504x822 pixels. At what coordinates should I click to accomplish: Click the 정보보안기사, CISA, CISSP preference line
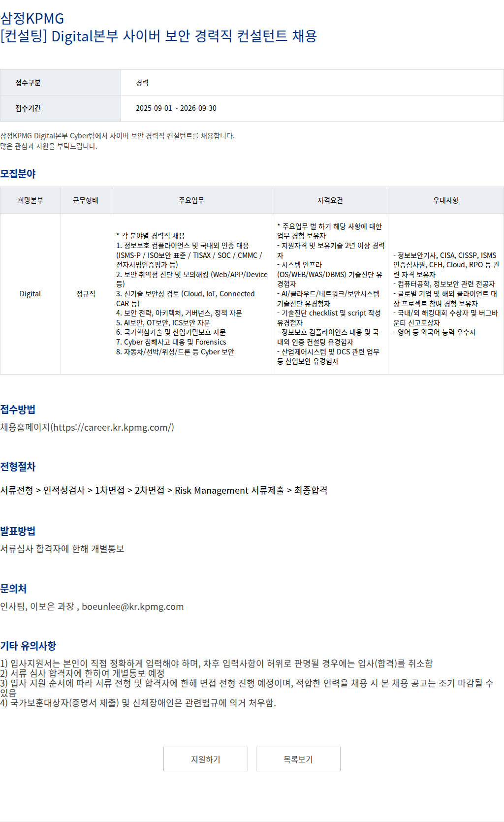coord(446,265)
